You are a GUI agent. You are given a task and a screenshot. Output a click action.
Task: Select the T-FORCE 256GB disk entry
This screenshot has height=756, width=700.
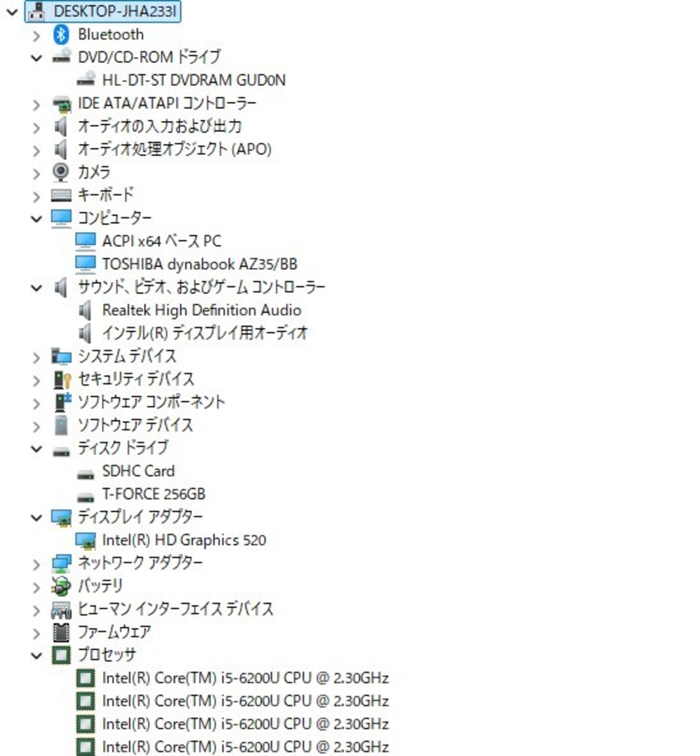[154, 494]
